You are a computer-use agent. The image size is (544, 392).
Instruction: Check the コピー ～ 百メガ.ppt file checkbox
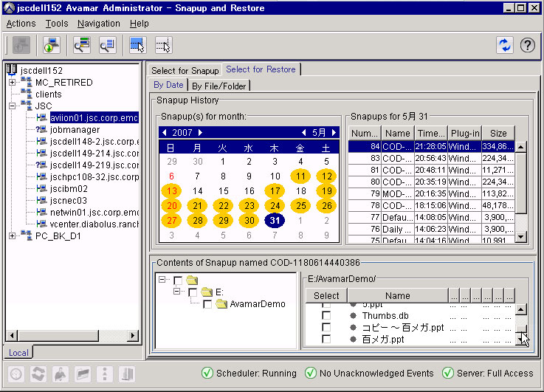[x=326, y=327]
